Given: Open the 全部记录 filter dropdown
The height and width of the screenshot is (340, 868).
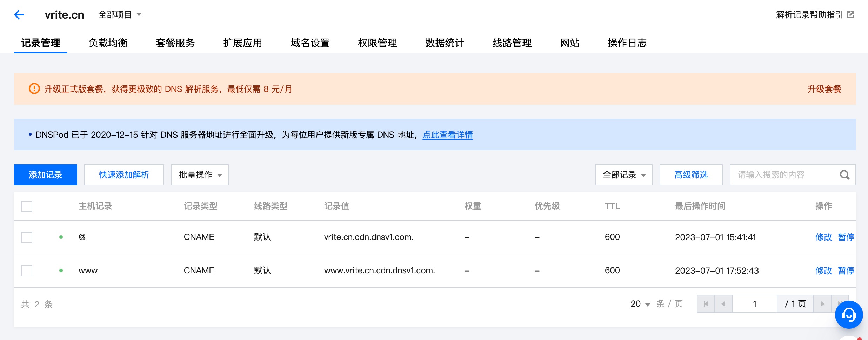Looking at the screenshot, I should (x=623, y=175).
